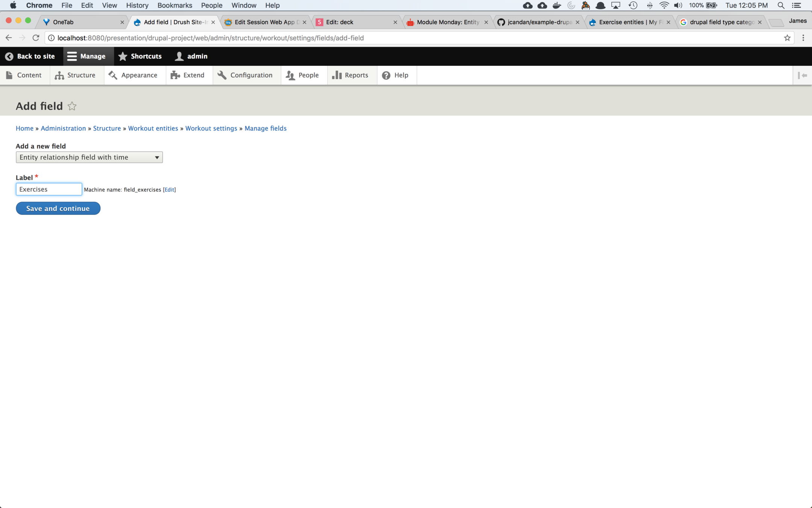Open Chrome Bookmarks menu in menu bar
This screenshot has width=812, height=508.
[x=174, y=5]
